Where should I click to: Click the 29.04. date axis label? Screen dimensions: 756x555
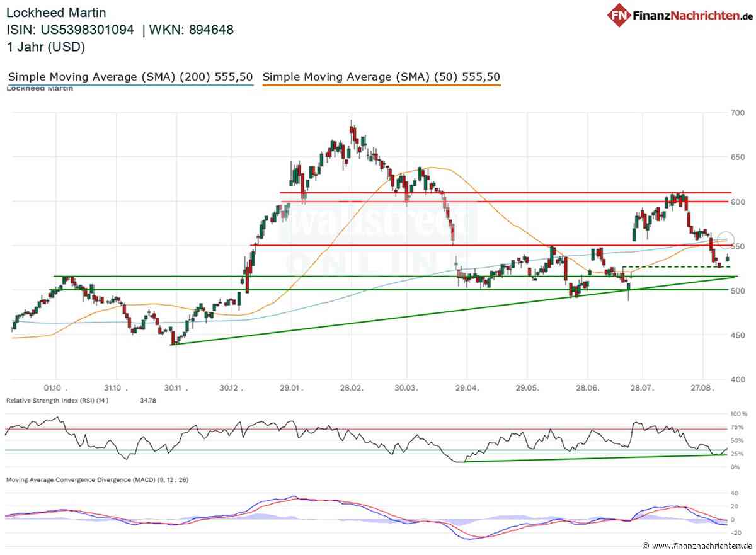tap(466, 389)
